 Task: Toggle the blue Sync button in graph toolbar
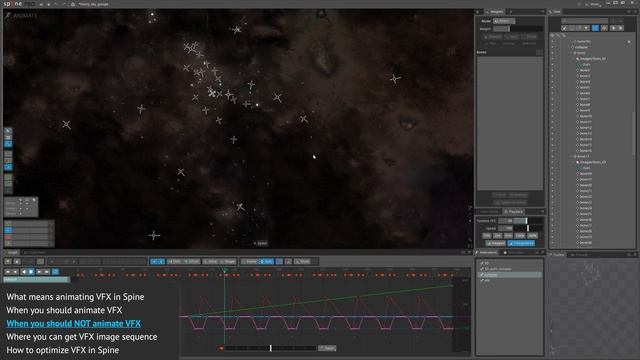point(267,261)
